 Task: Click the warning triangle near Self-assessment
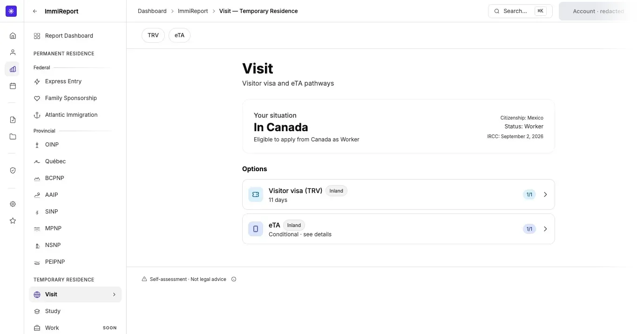144,280
